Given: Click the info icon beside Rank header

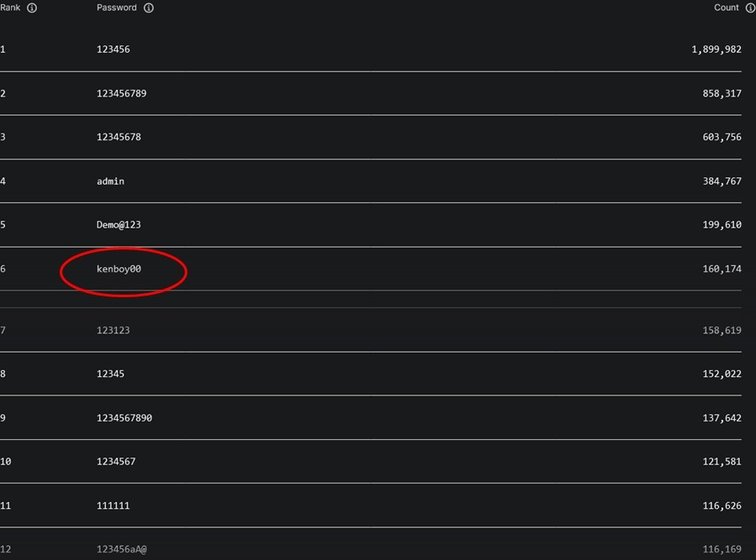Looking at the screenshot, I should (x=32, y=8).
